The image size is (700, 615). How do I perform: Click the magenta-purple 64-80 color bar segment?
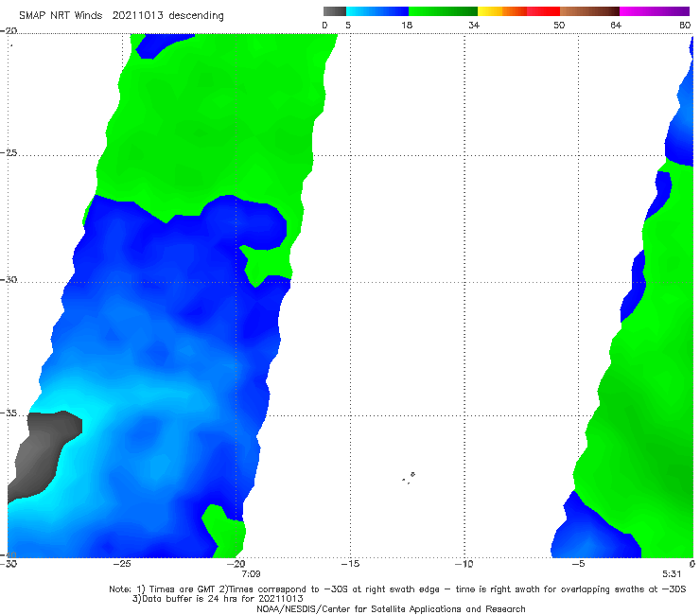tap(655, 11)
